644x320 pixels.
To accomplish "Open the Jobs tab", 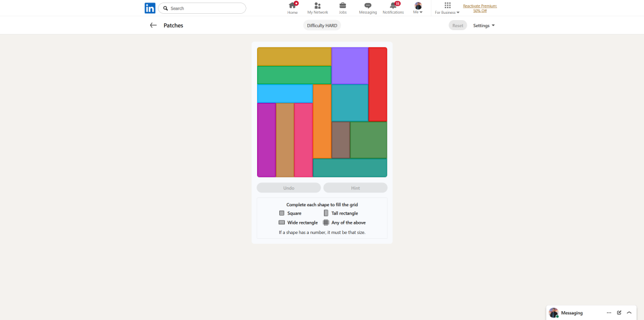I will coord(343,8).
